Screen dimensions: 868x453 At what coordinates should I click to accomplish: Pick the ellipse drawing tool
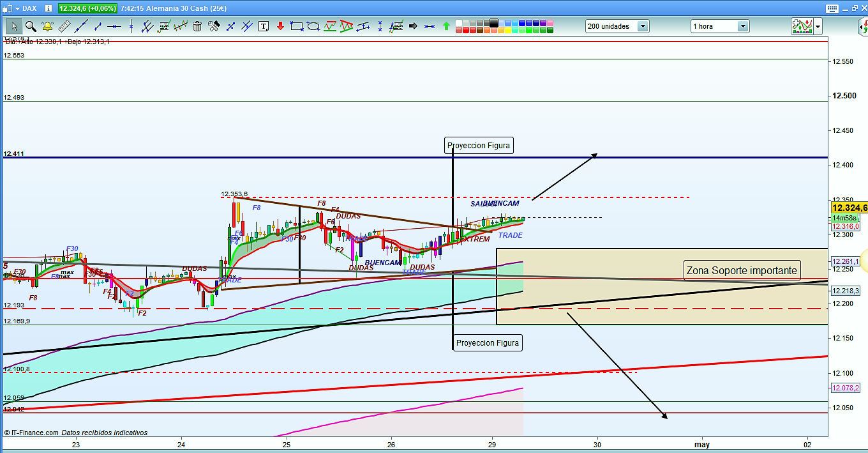coord(313,26)
